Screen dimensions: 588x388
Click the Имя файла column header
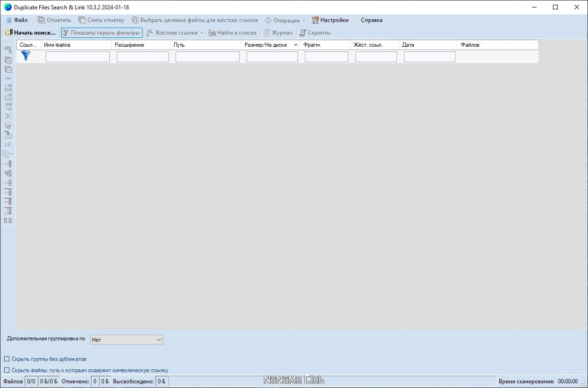(76, 45)
